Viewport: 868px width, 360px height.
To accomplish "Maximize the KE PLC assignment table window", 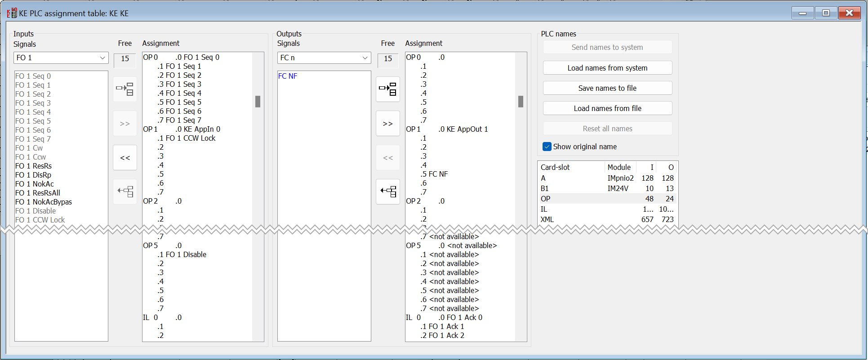I will (x=826, y=13).
